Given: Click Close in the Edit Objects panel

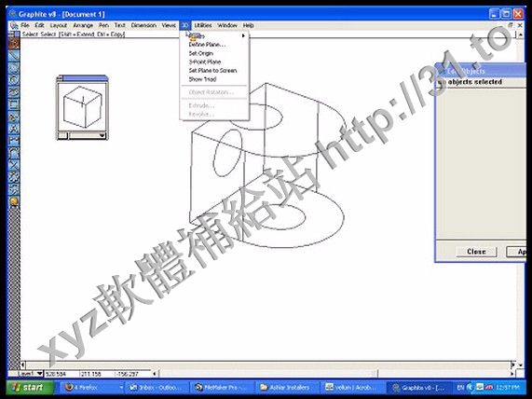Looking at the screenshot, I should 476,252.
